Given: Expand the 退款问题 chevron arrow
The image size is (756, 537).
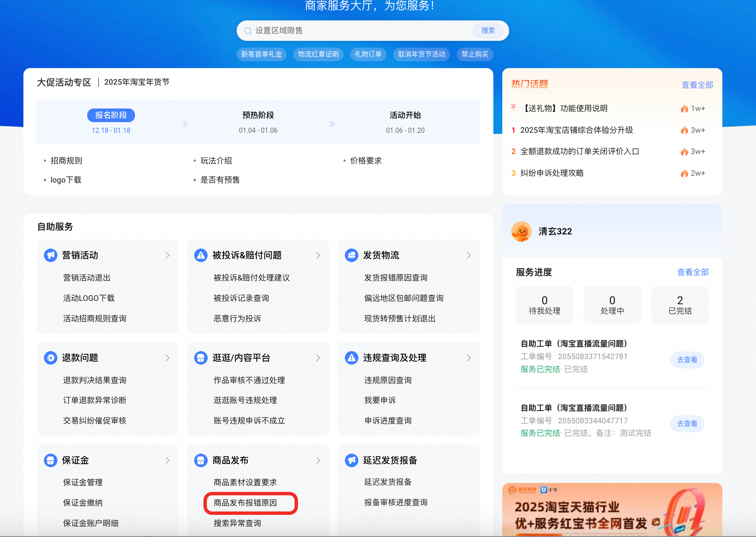Looking at the screenshot, I should pyautogui.click(x=168, y=358).
